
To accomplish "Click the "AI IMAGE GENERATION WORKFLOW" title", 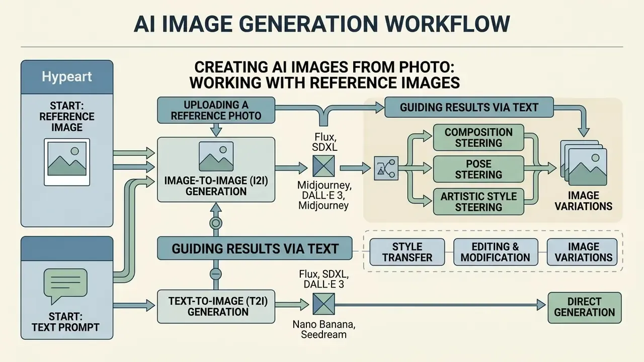I will (x=322, y=24).
